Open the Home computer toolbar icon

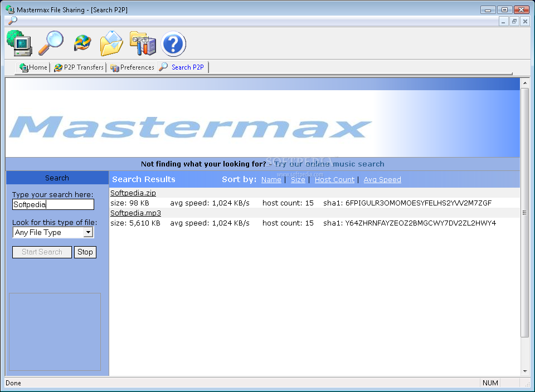pos(20,43)
